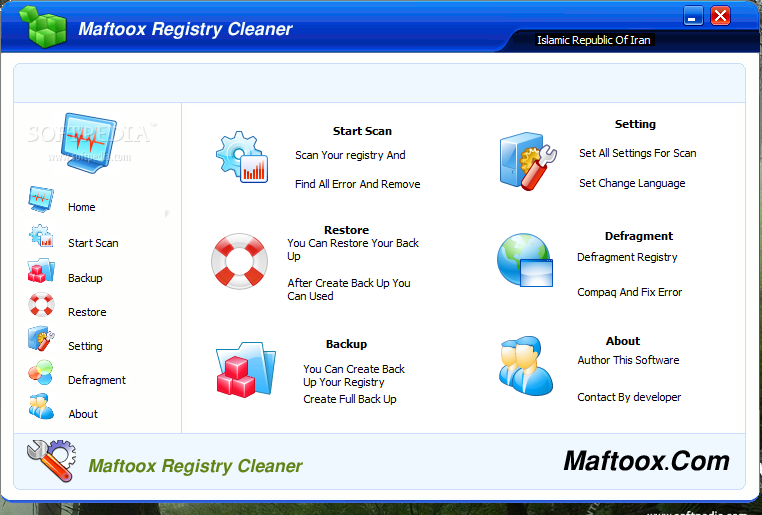This screenshot has width=762, height=515.
Task: Click green 'Maftoox Registry Cleaner' footer text
Action: tap(195, 466)
